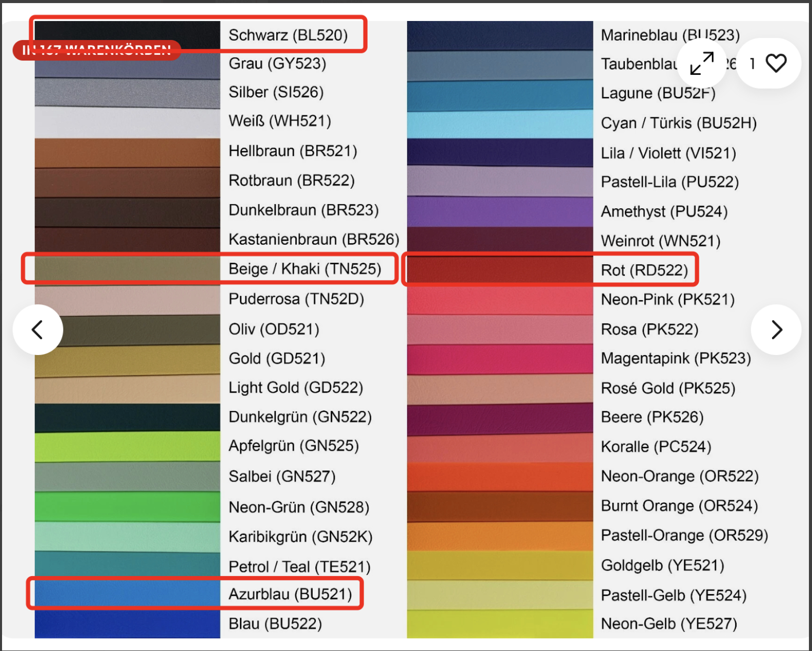Viewport: 812px width, 651px height.
Task: Select the 'Dunkelbraun (BR523)' label
Action: click(303, 210)
